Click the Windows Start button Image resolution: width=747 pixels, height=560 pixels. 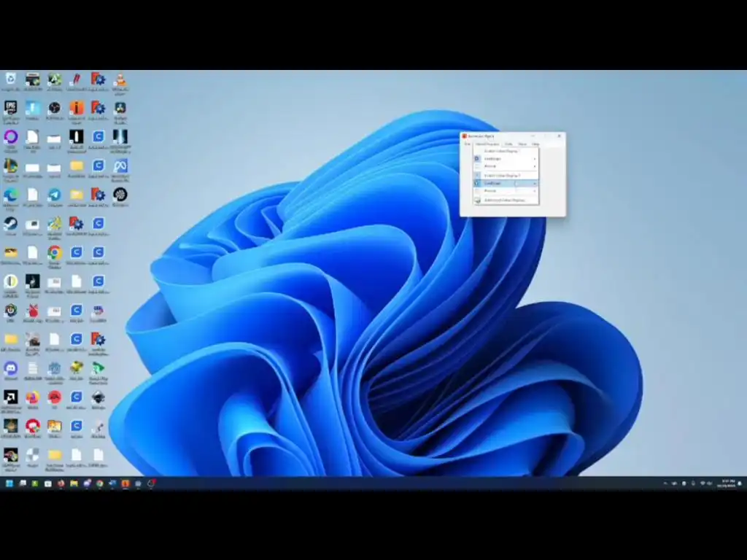tap(9, 483)
